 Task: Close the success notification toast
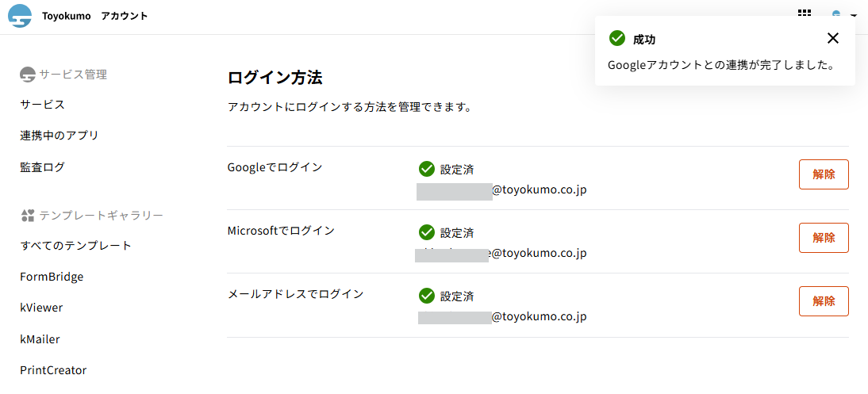(832, 38)
